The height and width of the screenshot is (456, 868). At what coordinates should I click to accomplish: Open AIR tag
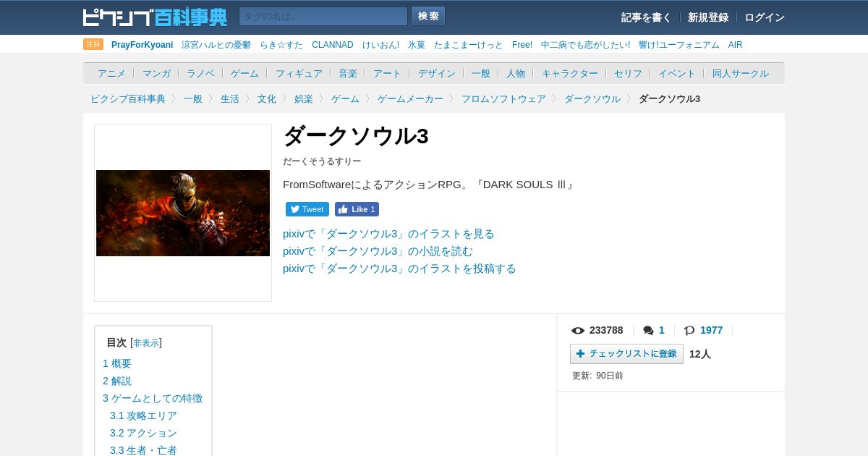(736, 45)
